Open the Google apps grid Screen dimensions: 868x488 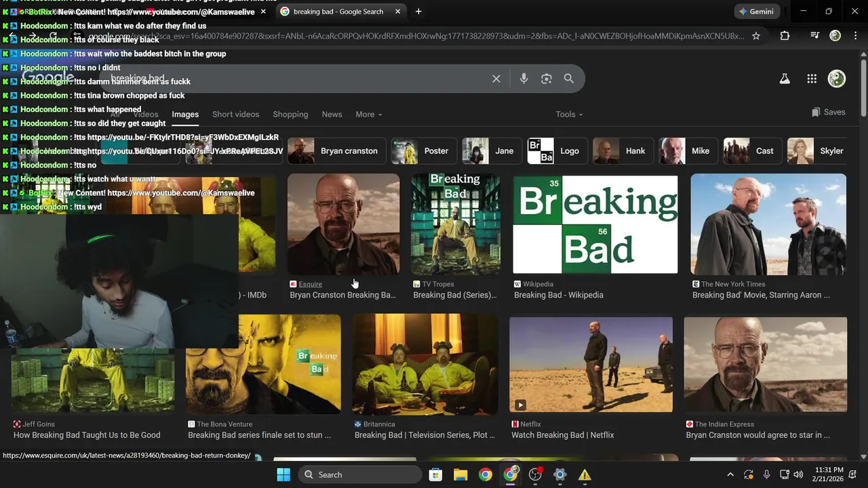coord(812,79)
